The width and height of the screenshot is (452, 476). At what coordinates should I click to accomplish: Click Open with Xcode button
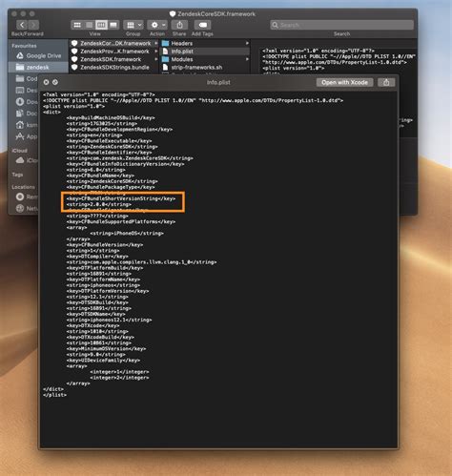click(344, 82)
